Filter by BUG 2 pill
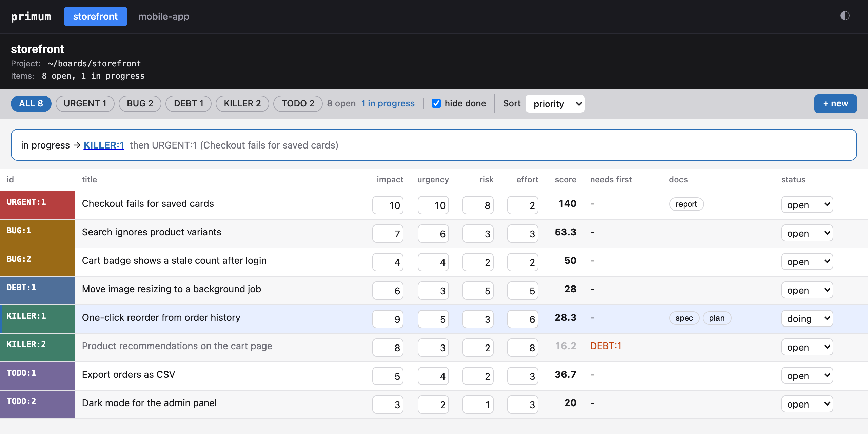The width and height of the screenshot is (868, 434). (x=140, y=103)
